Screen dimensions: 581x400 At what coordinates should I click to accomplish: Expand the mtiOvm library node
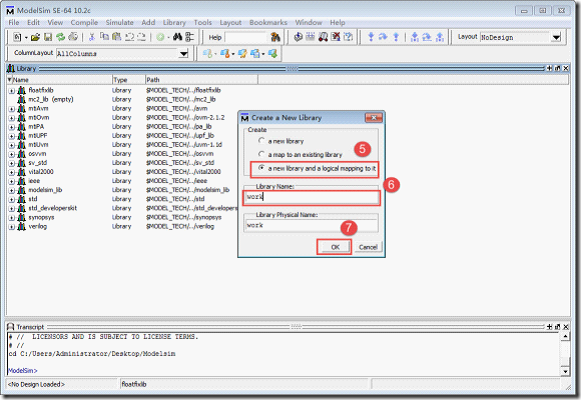pos(12,118)
